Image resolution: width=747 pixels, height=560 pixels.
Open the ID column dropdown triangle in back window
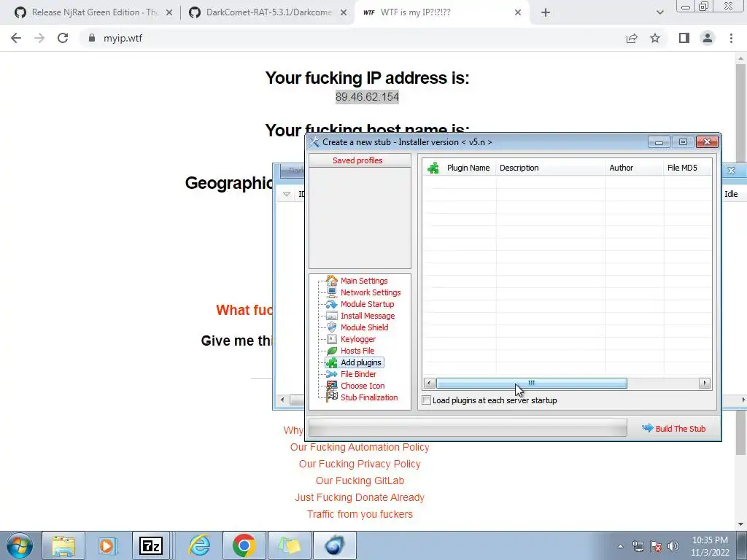pos(286,194)
